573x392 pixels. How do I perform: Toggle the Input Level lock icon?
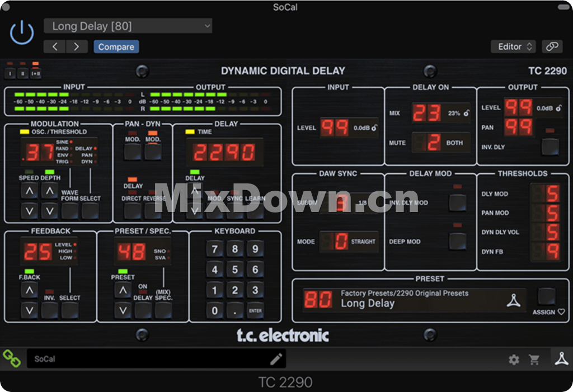374,128
